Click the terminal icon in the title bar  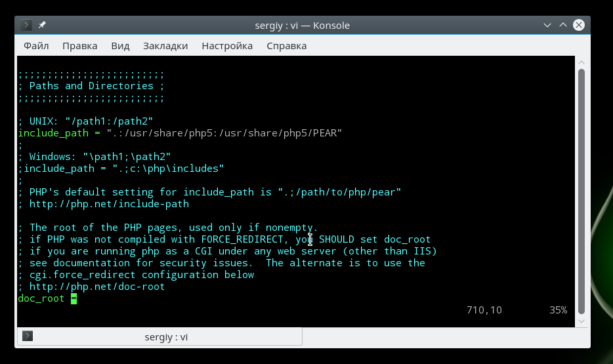pos(26,26)
